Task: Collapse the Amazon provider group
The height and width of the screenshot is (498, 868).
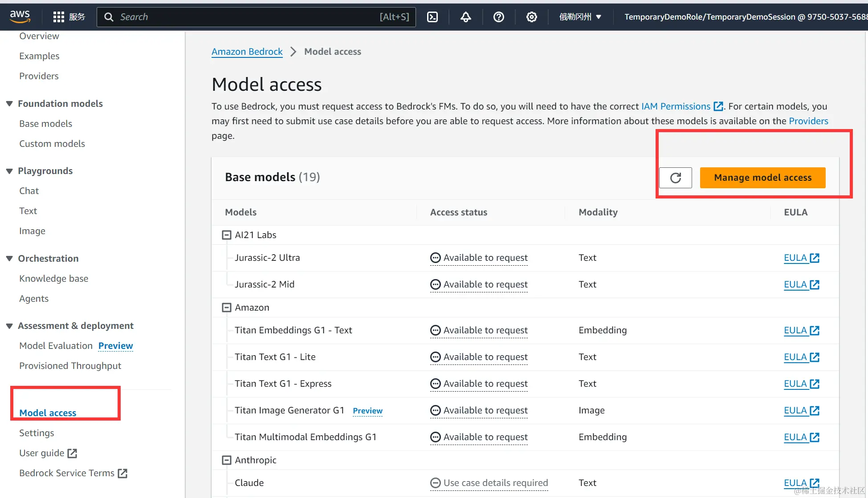Action: (x=227, y=308)
